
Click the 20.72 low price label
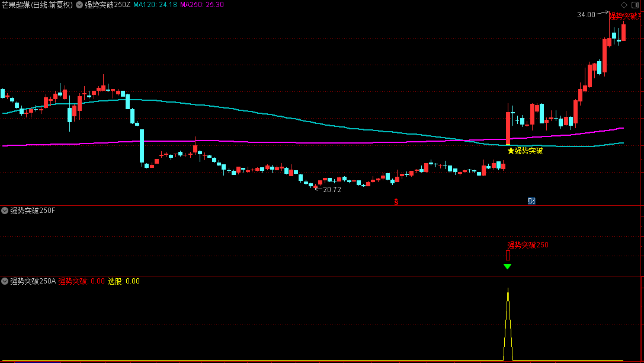tap(332, 190)
